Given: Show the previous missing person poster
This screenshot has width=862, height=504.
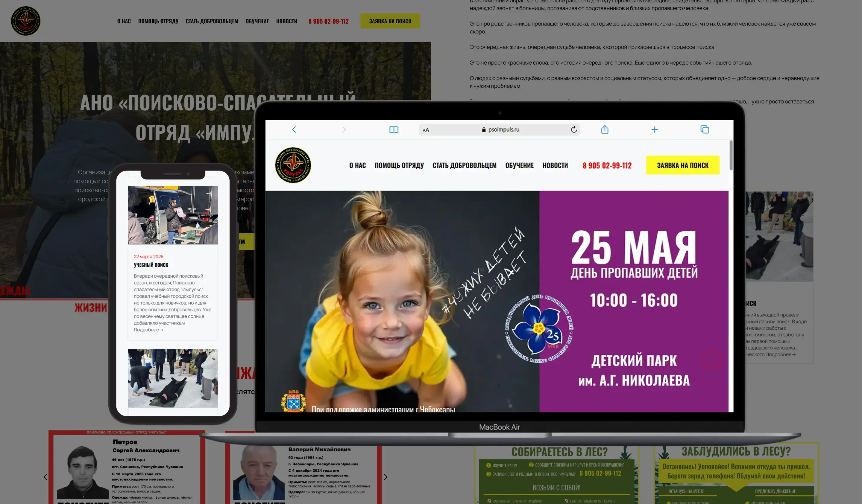Looking at the screenshot, I should (x=45, y=477).
